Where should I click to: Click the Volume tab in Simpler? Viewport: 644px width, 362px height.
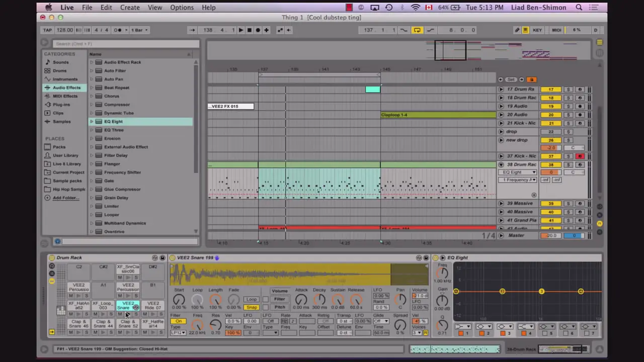(x=279, y=291)
